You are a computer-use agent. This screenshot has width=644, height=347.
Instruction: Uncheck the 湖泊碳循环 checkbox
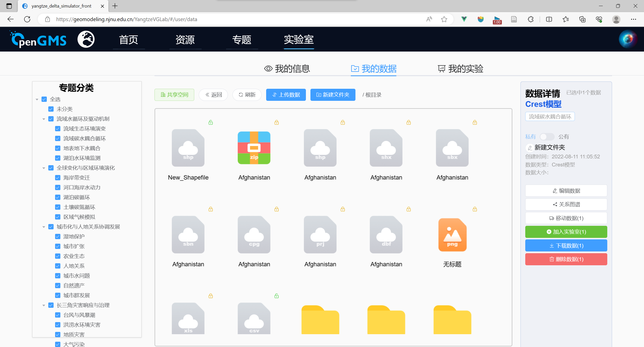coord(58,197)
